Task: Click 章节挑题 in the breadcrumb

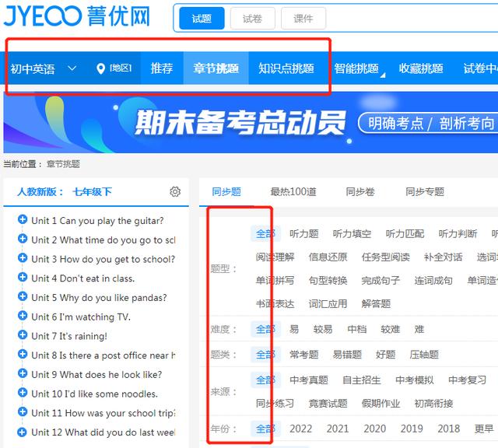Action: (63, 164)
